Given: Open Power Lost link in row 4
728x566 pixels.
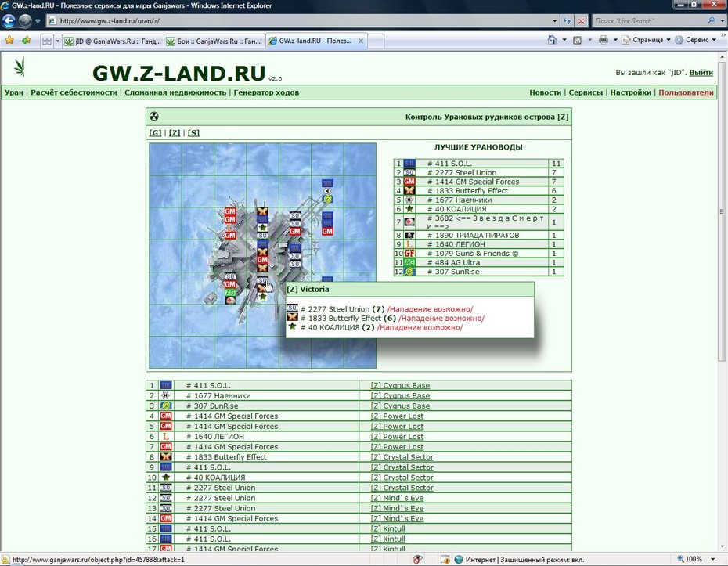Looking at the screenshot, I should click(x=397, y=416).
